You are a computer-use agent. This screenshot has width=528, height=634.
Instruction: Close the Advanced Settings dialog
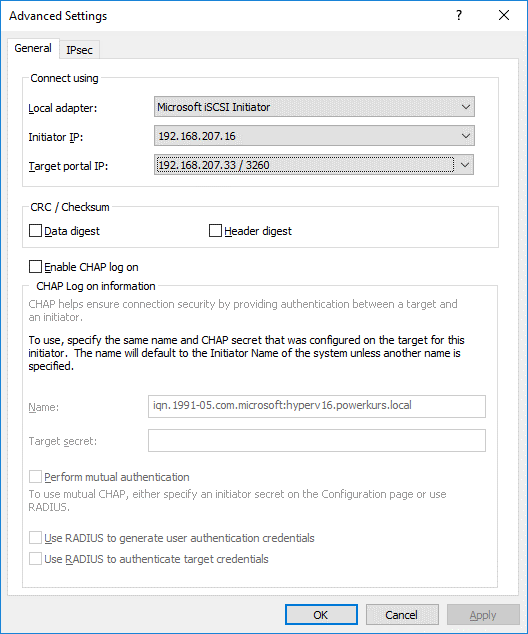point(504,15)
